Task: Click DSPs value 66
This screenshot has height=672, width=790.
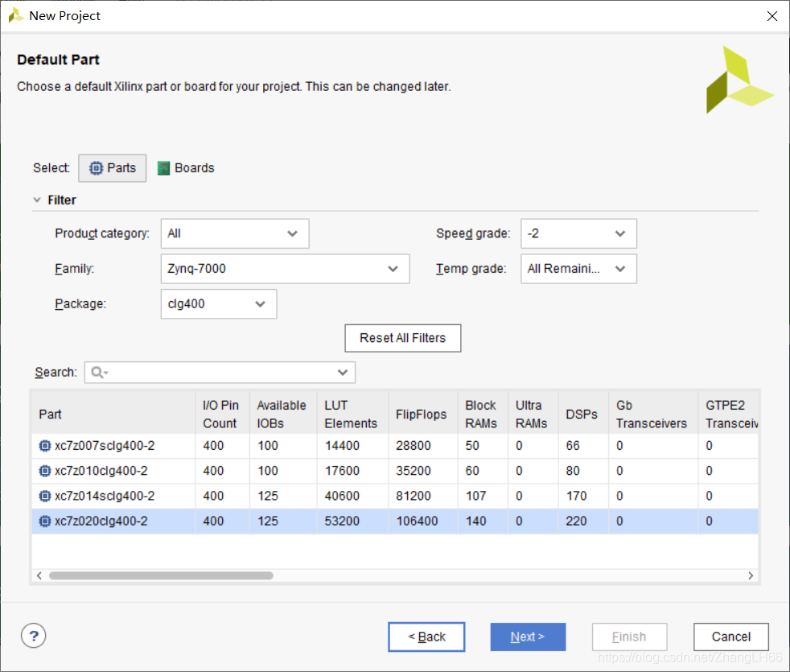Action: click(x=573, y=446)
